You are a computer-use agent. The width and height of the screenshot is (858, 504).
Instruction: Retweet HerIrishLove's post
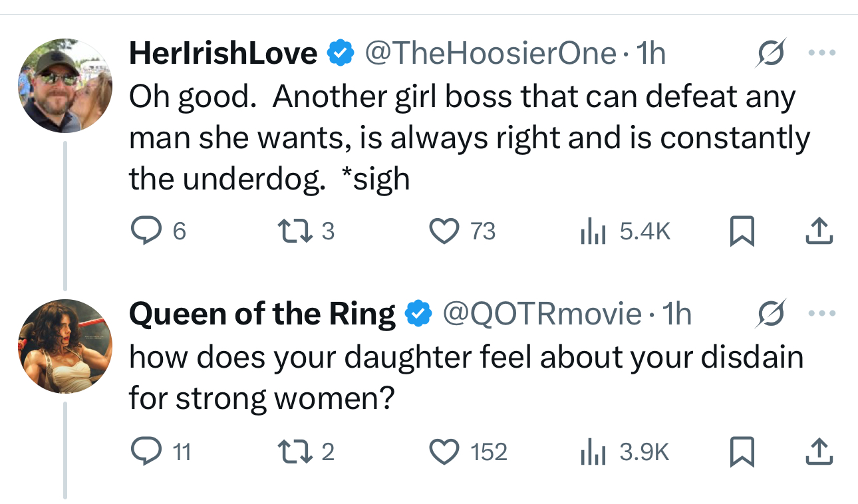click(x=292, y=231)
